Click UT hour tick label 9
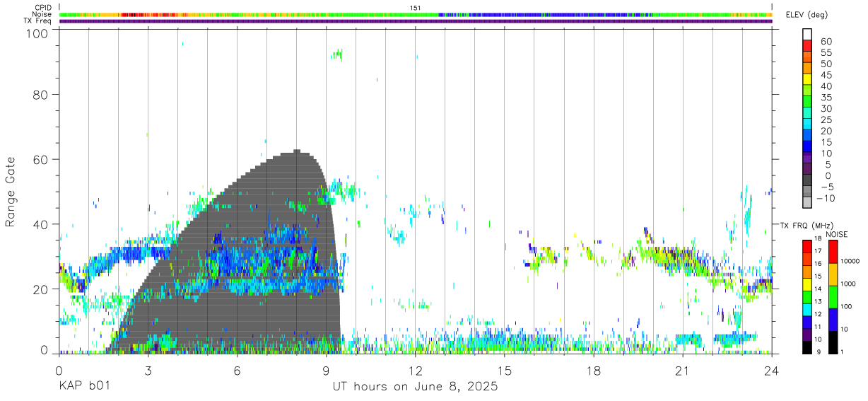 point(327,370)
